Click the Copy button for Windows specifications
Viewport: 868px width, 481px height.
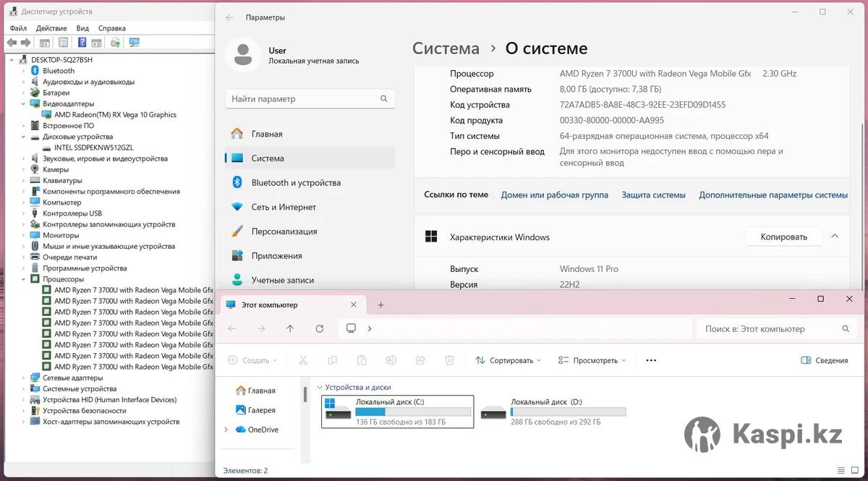click(x=783, y=237)
